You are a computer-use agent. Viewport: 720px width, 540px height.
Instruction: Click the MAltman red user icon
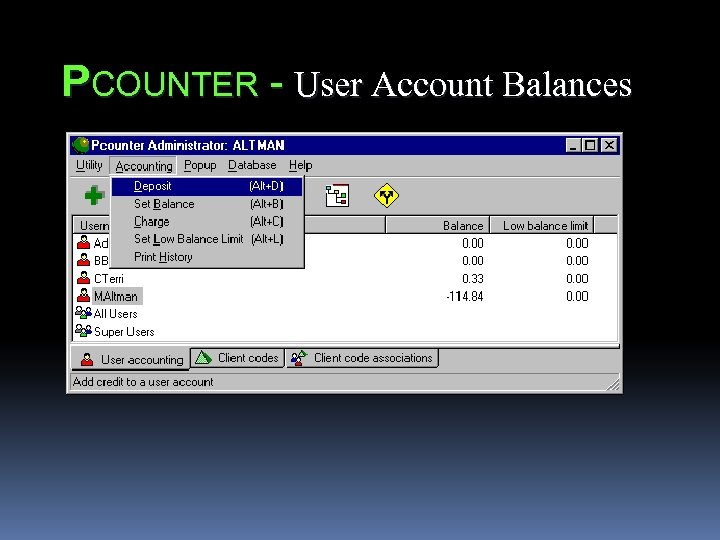[84, 296]
